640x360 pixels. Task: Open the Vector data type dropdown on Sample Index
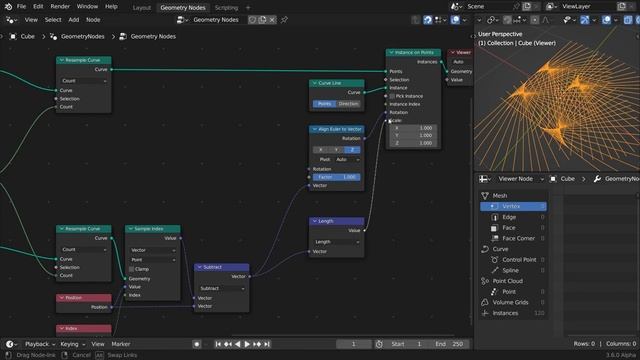coord(153,250)
